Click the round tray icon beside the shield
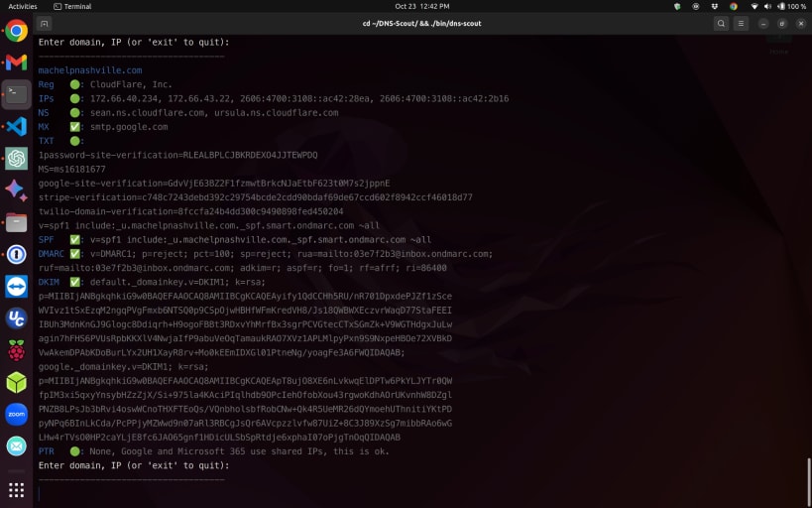The width and height of the screenshot is (812, 508). point(696,6)
